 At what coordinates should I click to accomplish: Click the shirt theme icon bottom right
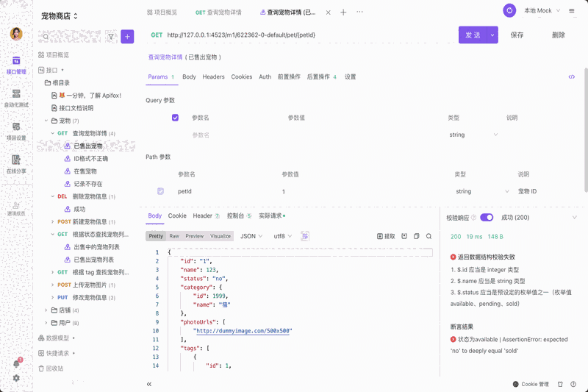coord(560,384)
